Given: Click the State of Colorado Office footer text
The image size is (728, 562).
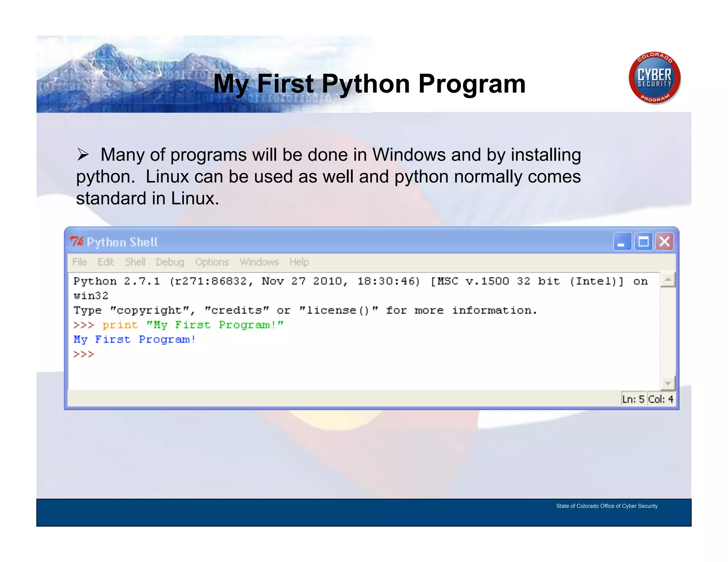Looking at the screenshot, I should [x=607, y=506].
